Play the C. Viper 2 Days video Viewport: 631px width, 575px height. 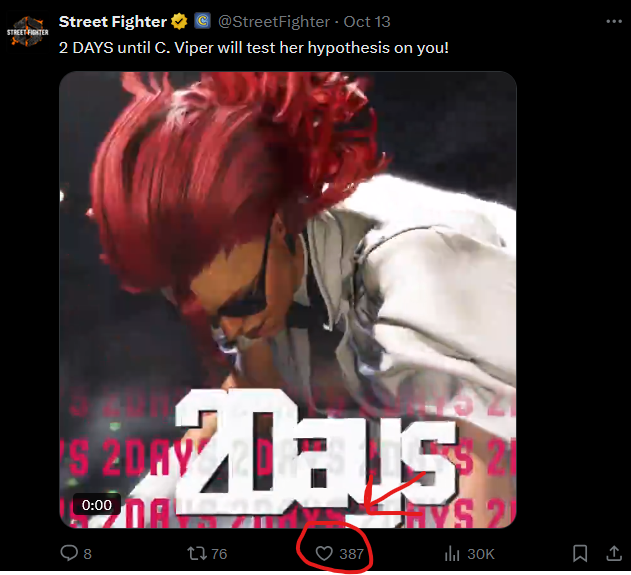(288, 300)
